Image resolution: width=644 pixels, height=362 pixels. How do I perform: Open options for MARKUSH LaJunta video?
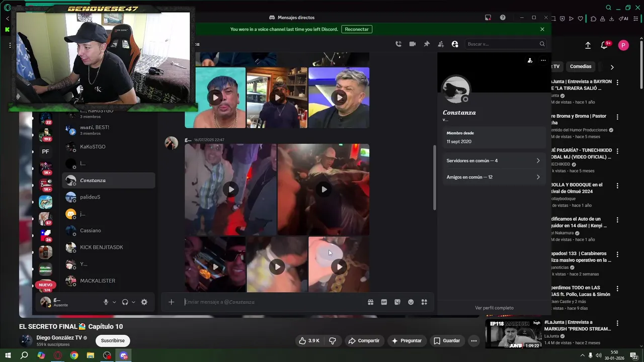[617, 323]
